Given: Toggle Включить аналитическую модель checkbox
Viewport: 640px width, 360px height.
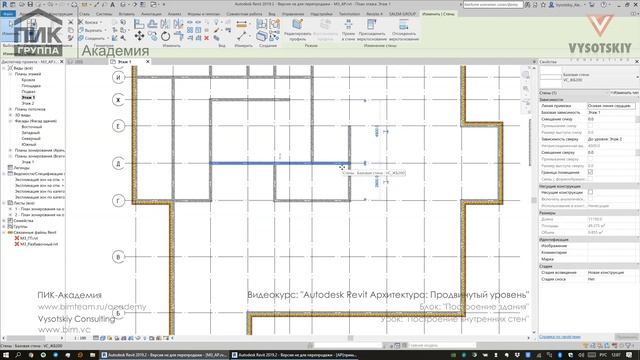Looking at the screenshot, I should tap(590, 199).
